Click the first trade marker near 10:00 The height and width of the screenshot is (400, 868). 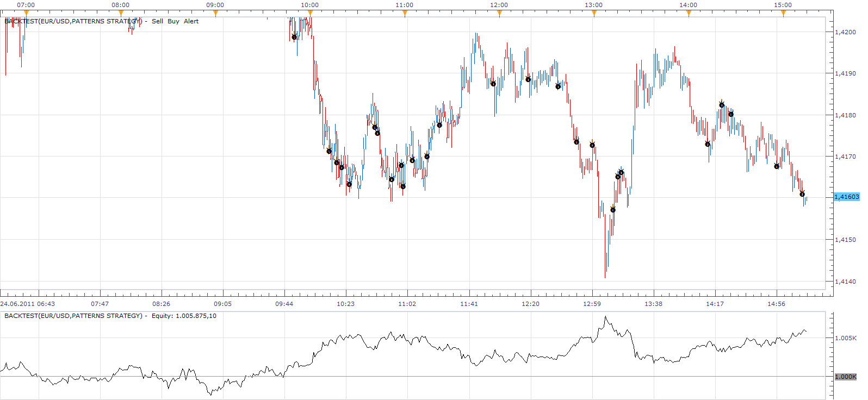pos(294,37)
